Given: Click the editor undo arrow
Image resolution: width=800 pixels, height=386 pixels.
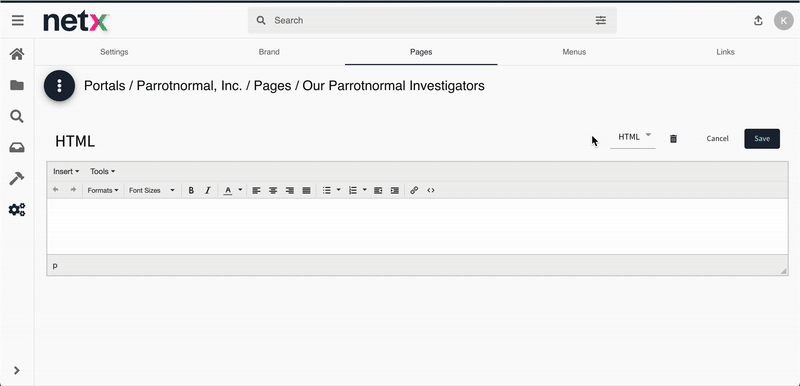Looking at the screenshot, I should pyautogui.click(x=56, y=190).
